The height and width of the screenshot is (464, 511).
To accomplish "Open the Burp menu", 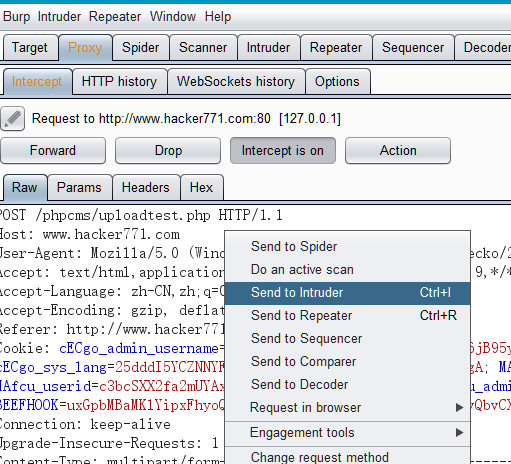I will point(16,17).
